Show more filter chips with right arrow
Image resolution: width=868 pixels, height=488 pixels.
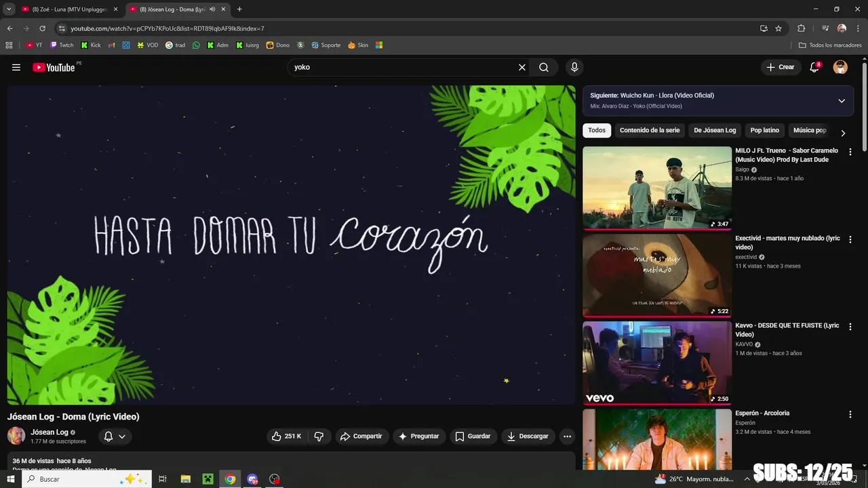point(843,134)
